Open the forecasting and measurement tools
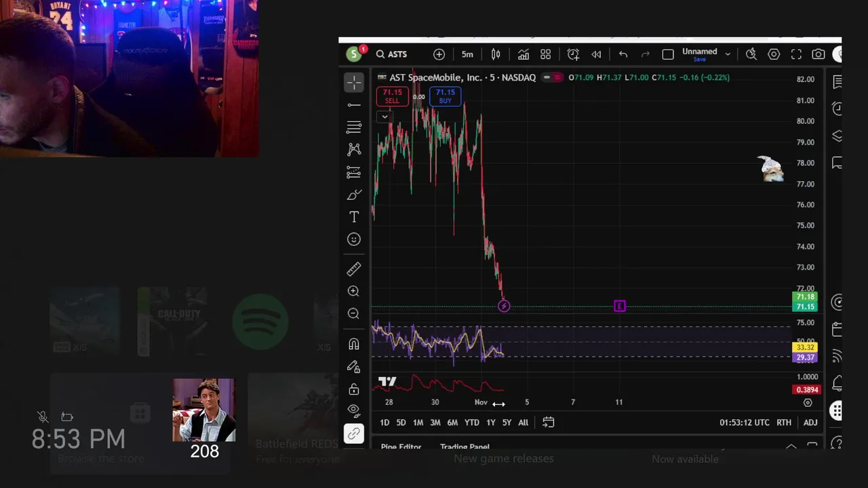The height and width of the screenshot is (488, 868). (353, 172)
